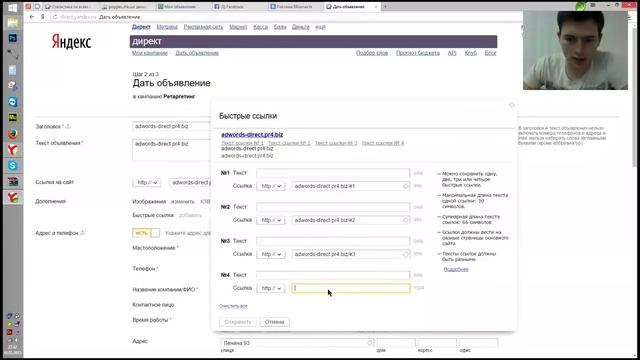Open Подбор слов
The width and height of the screenshot is (640, 360).
click(x=372, y=53)
